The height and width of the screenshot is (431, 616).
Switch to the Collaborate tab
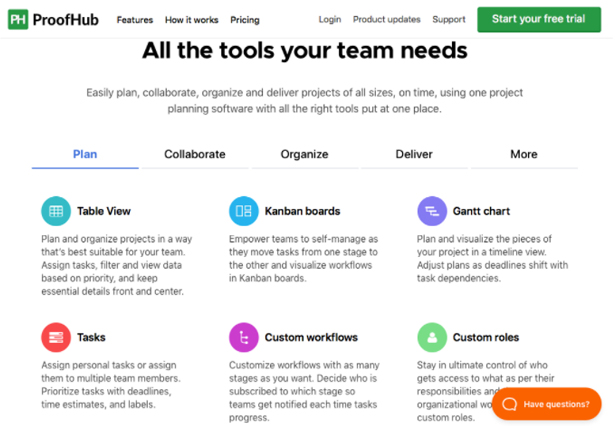195,154
